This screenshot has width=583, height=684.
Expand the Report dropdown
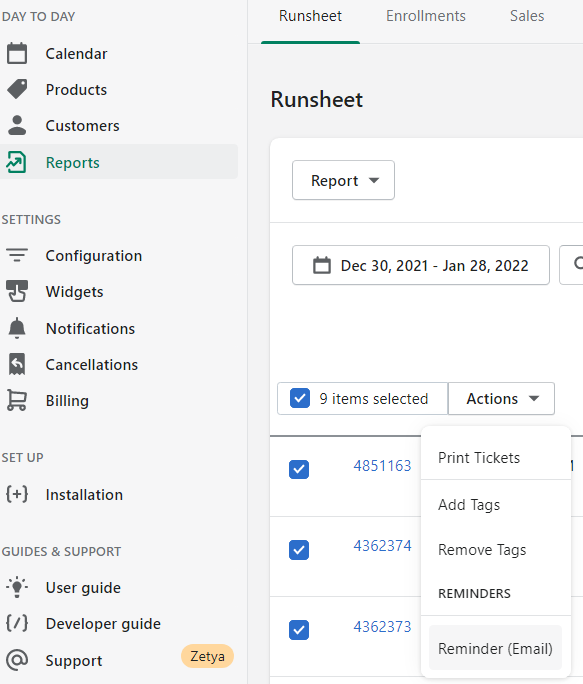(x=343, y=180)
